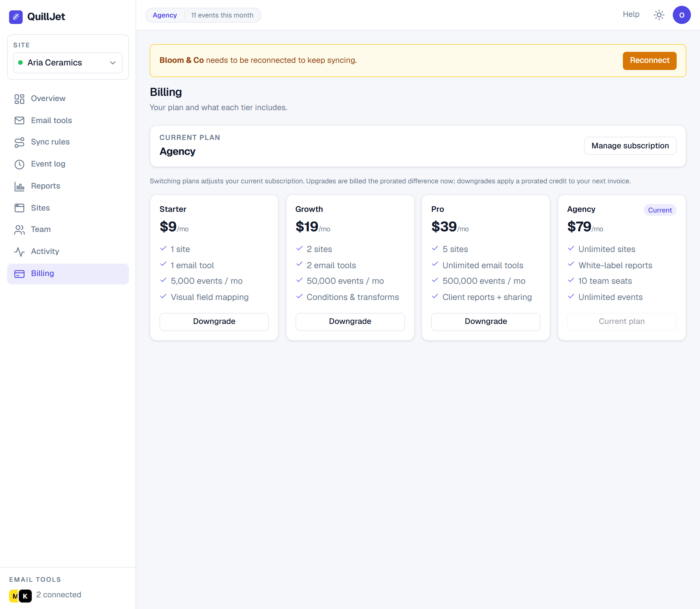The height and width of the screenshot is (609, 700).
Task: Click 'Conditions & transforms' feature
Action: [x=353, y=297]
